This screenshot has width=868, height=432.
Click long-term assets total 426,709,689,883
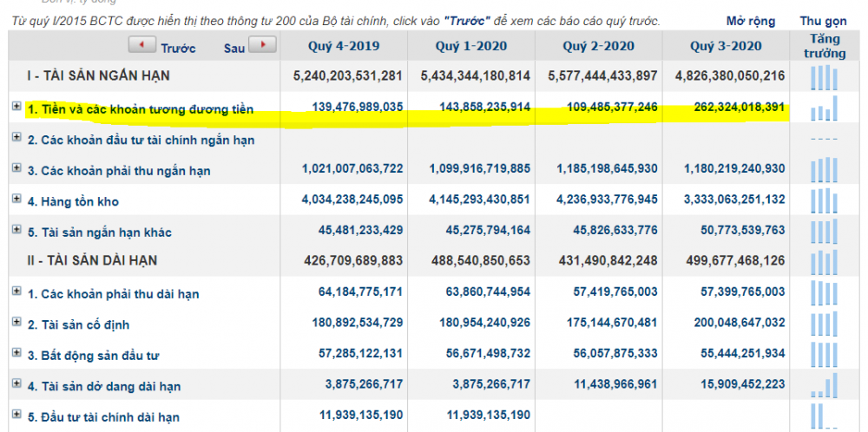pyautogui.click(x=352, y=260)
